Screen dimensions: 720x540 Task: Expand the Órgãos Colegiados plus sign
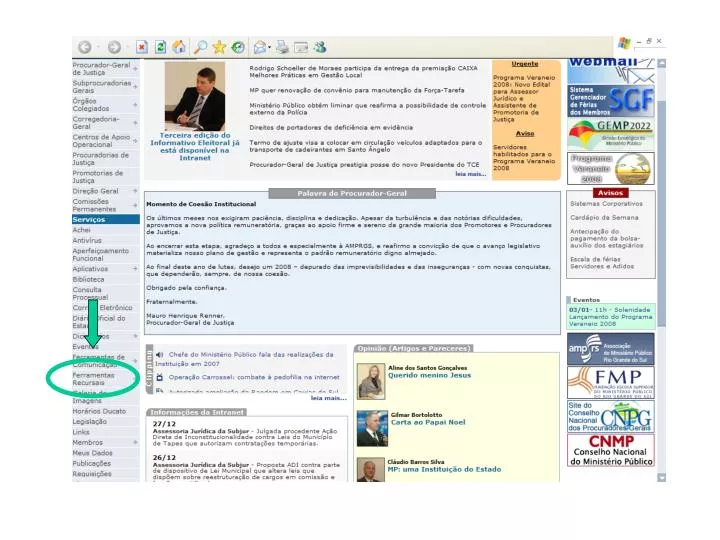(x=135, y=105)
